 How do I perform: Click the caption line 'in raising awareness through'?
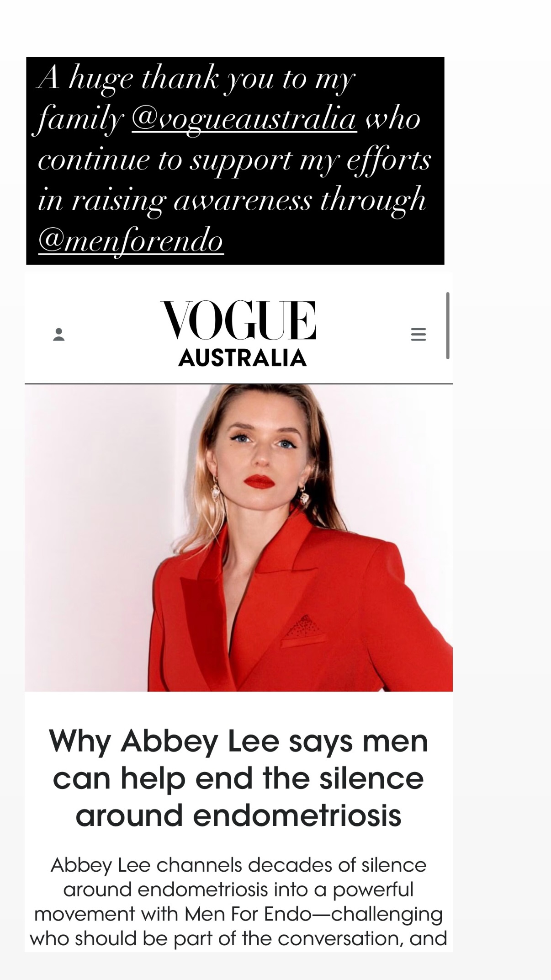pyautogui.click(x=232, y=201)
